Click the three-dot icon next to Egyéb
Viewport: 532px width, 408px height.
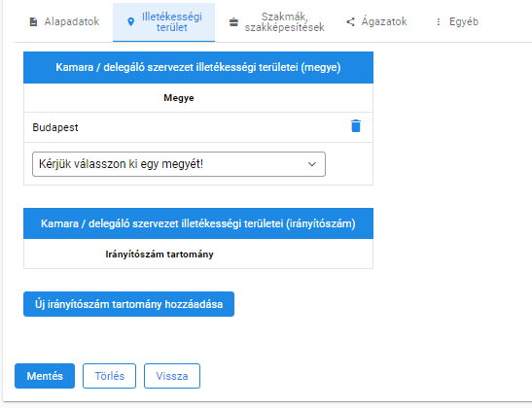439,22
